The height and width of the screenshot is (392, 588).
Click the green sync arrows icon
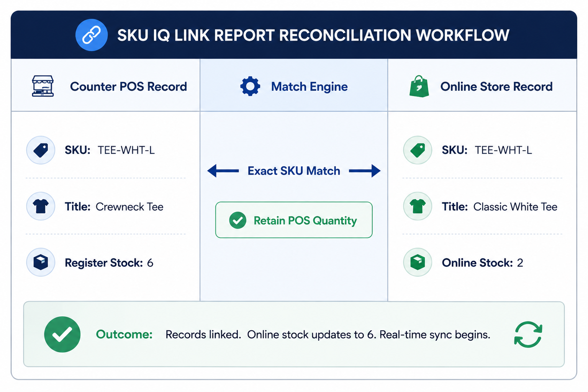tap(528, 334)
